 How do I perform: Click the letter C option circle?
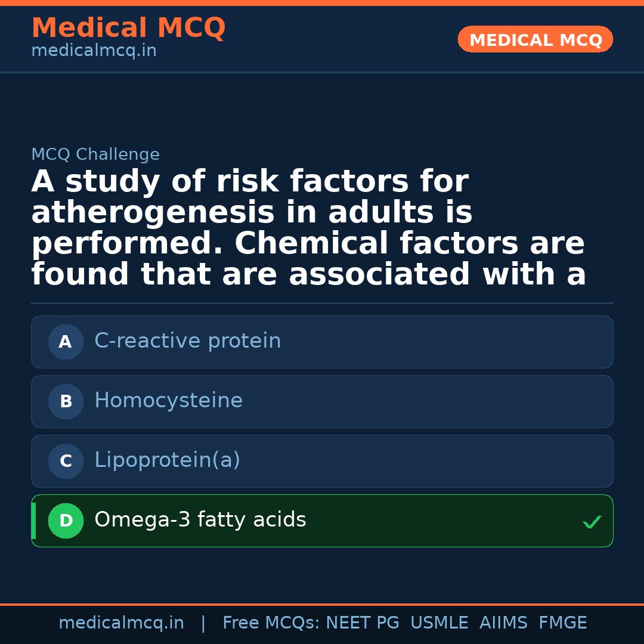tap(66, 461)
